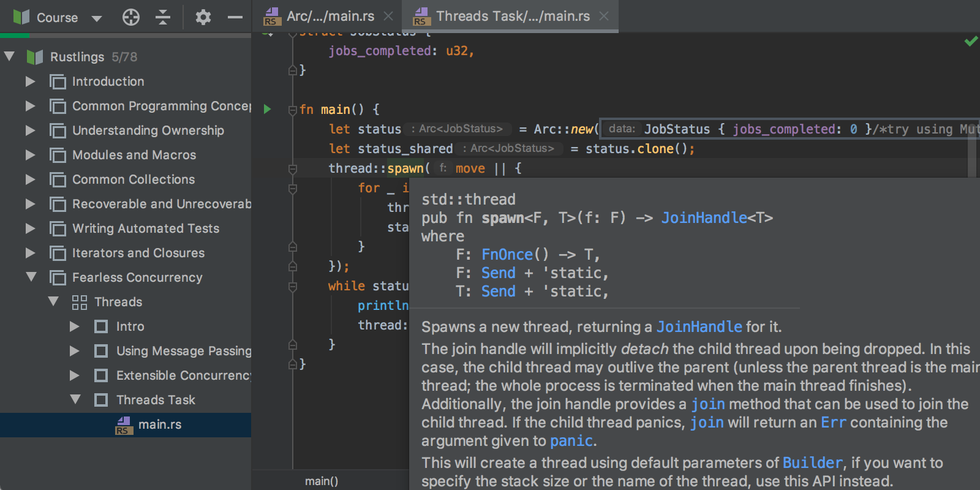Expand the Intro task
Image resolution: width=980 pixels, height=490 pixels.
coord(74,326)
